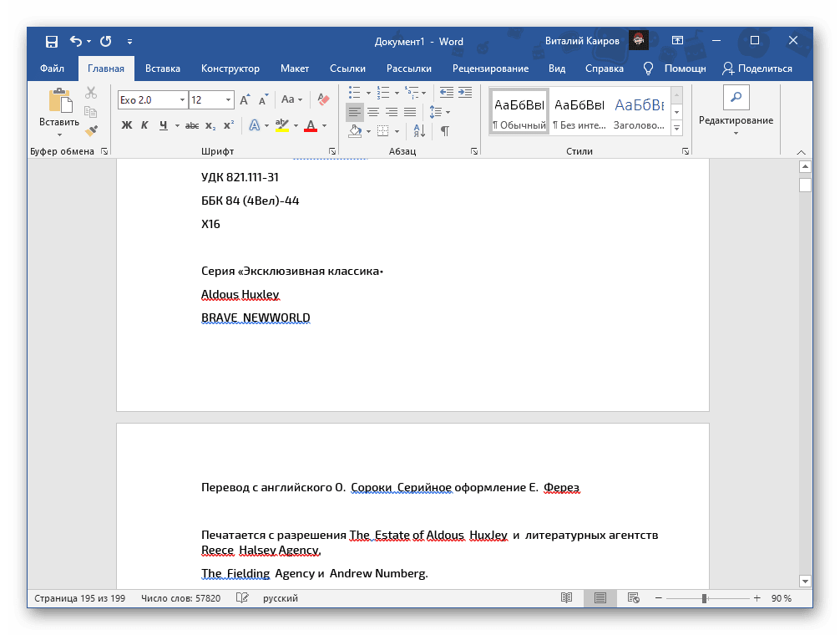The width and height of the screenshot is (840, 635).
Task: Open the Макет tab
Action: (x=295, y=69)
